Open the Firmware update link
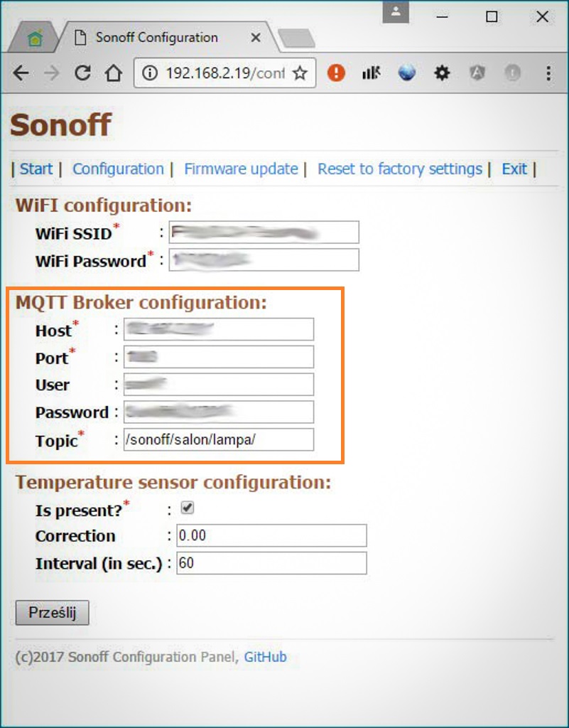 241,168
